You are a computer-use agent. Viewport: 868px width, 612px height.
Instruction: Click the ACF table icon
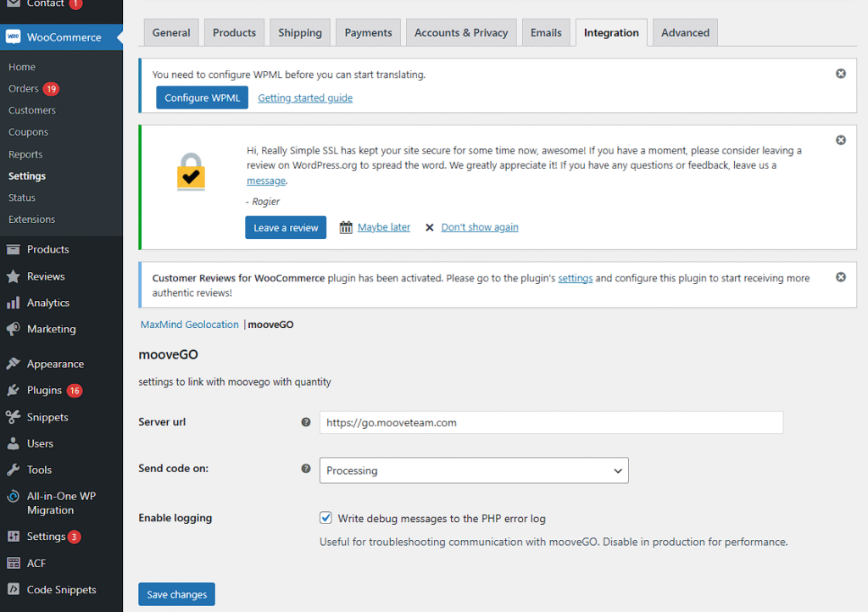pos(14,563)
